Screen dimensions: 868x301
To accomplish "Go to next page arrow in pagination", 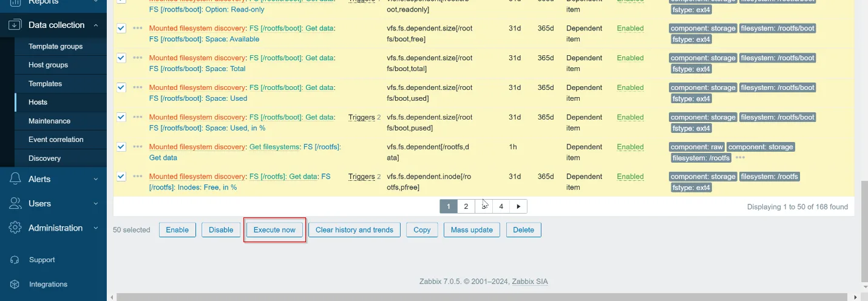I will (518, 206).
